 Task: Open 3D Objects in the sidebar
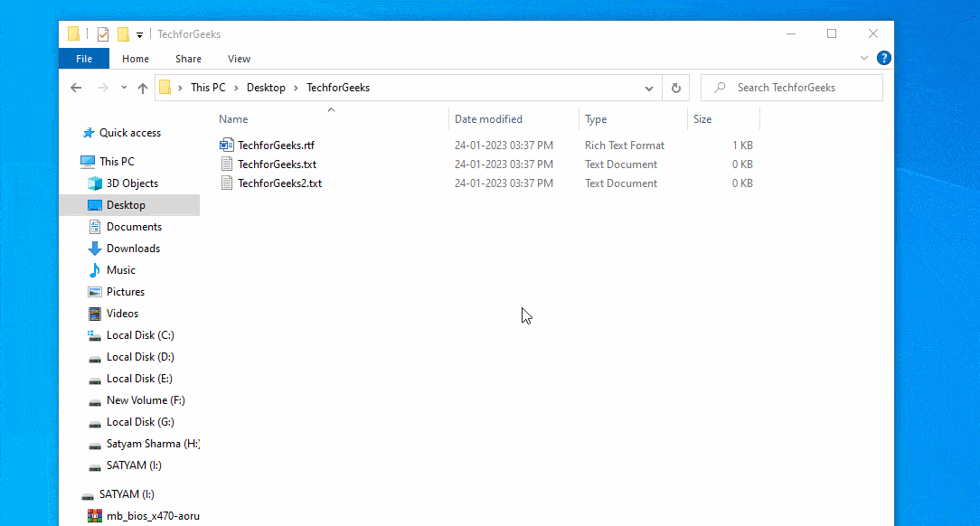132,183
